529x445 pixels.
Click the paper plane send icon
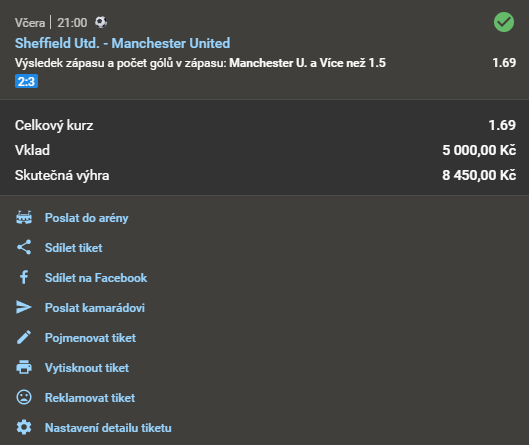(24, 307)
